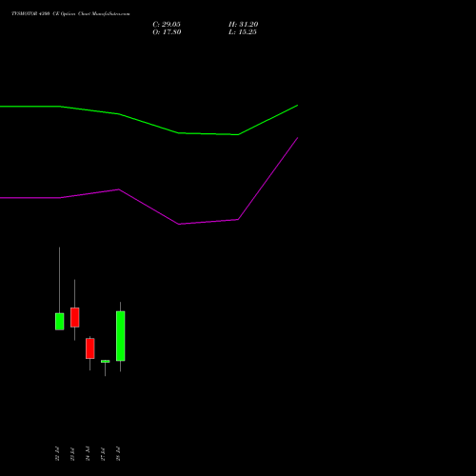This screenshot has height=476, width=476.
Task: Select the 22 Jul green candlestick
Action: (59, 322)
